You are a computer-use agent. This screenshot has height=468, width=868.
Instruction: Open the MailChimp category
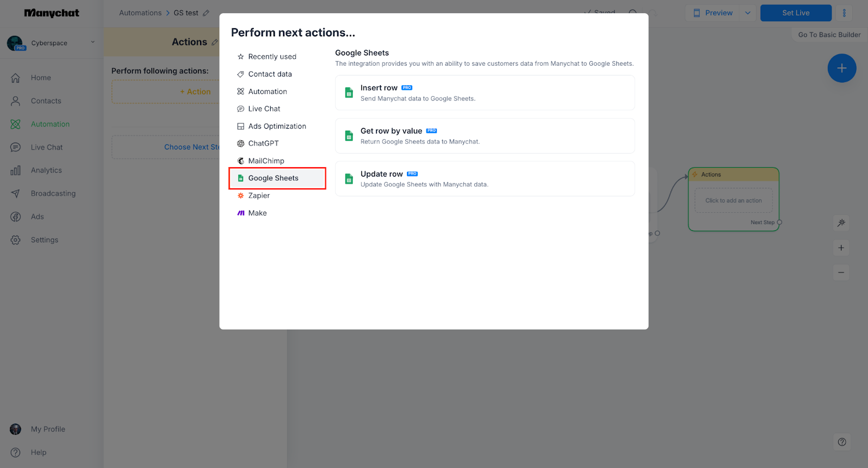[x=266, y=161]
